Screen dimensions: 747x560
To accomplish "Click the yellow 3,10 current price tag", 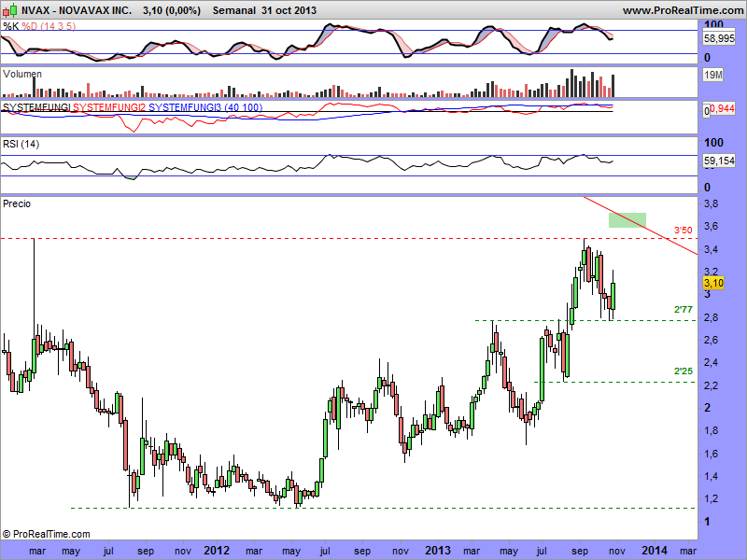I will coord(713,283).
